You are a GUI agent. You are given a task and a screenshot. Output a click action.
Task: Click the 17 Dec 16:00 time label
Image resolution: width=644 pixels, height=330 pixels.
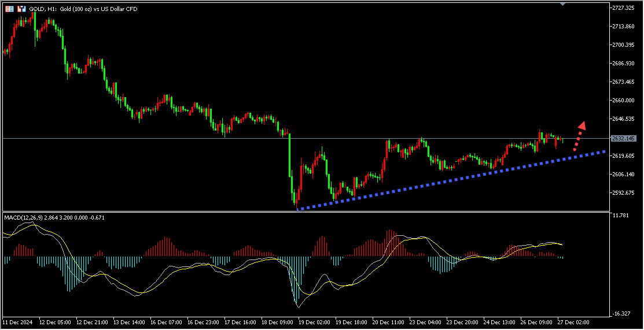coord(240,322)
